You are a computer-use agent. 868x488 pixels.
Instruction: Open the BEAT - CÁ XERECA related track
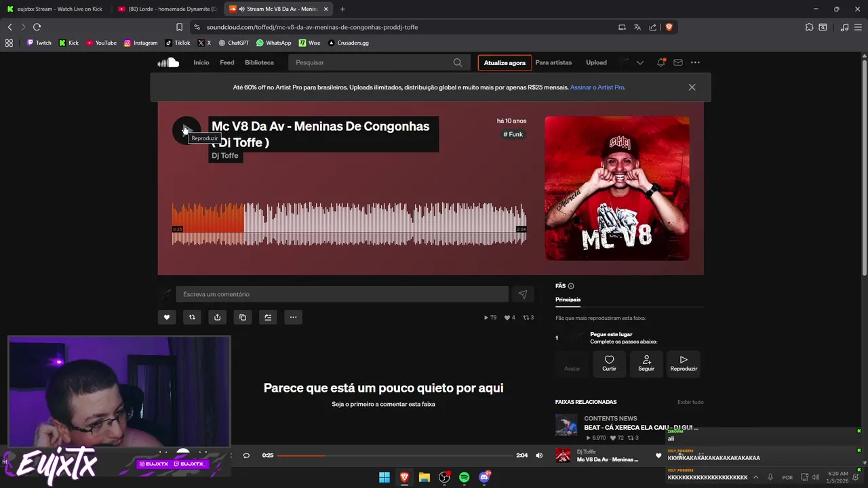coord(641,428)
